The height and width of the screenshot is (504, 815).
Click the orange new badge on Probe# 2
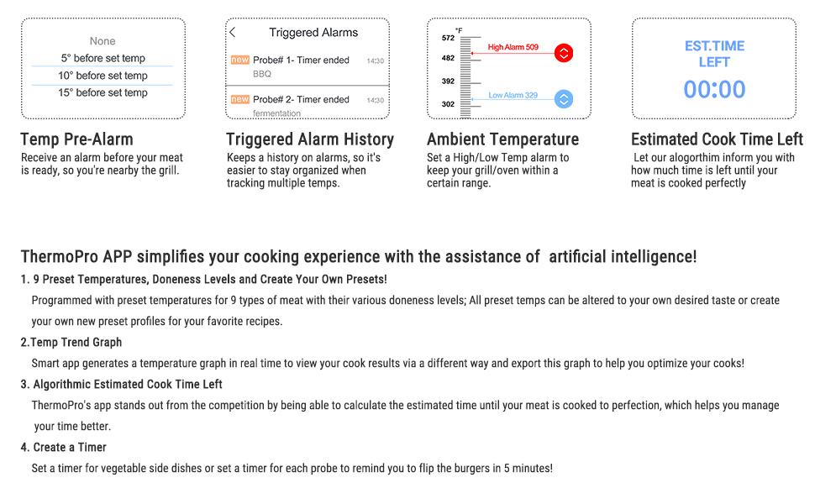240,99
